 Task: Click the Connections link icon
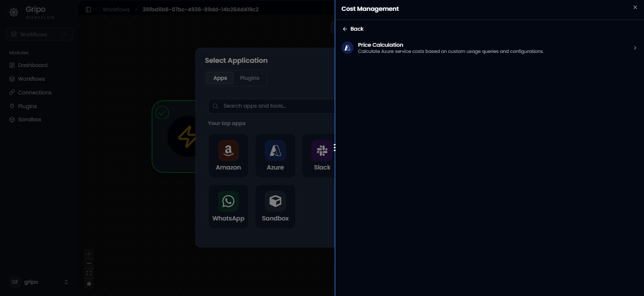point(12,93)
